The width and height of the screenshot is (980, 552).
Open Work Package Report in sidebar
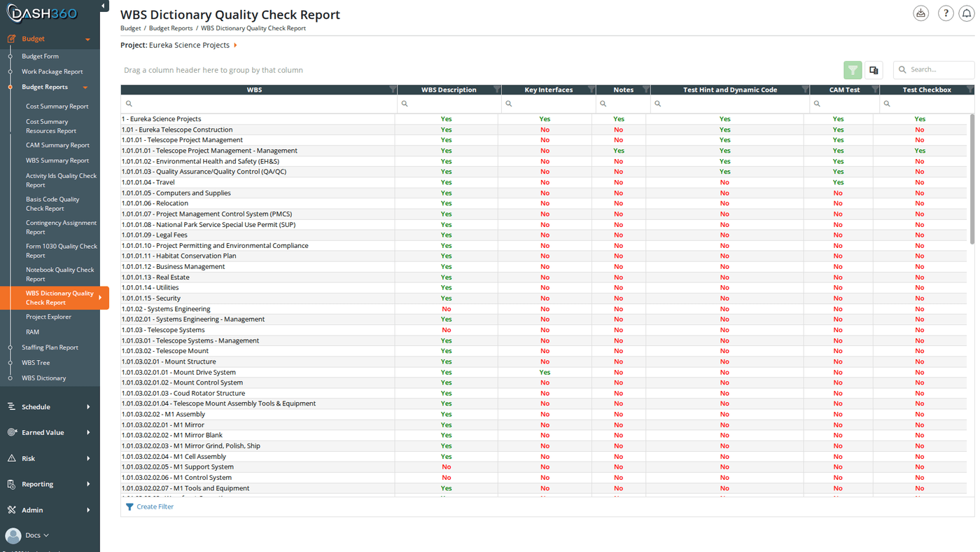(x=52, y=71)
